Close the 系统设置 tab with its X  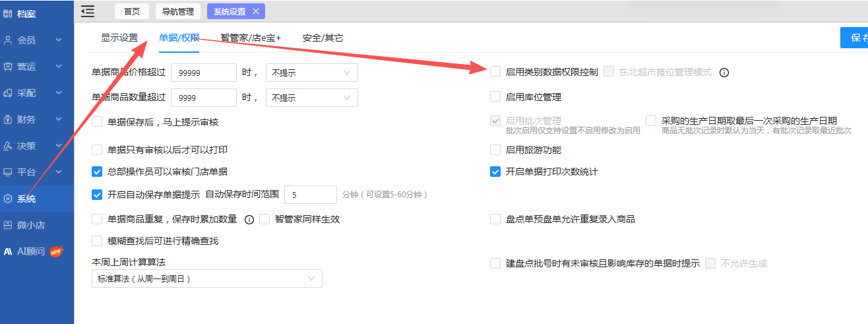(256, 11)
